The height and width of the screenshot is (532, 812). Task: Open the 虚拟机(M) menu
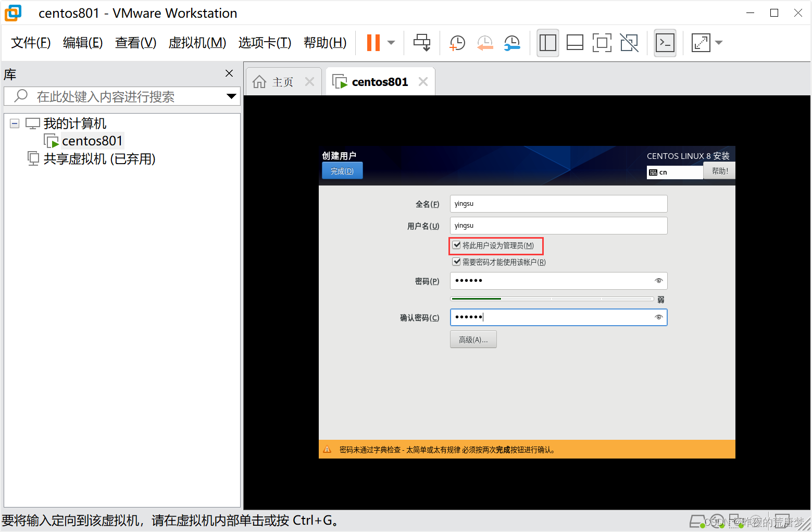point(197,43)
